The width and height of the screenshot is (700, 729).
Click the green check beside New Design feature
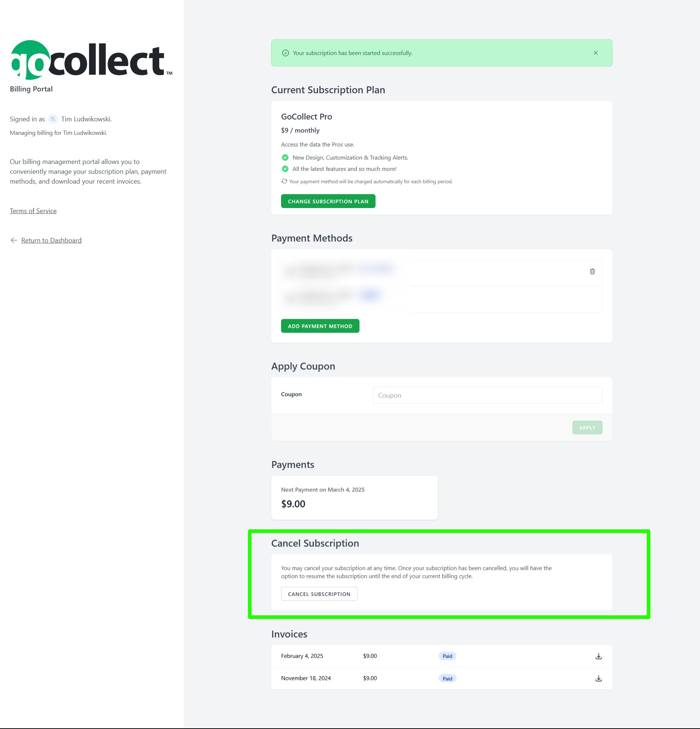[x=285, y=157]
